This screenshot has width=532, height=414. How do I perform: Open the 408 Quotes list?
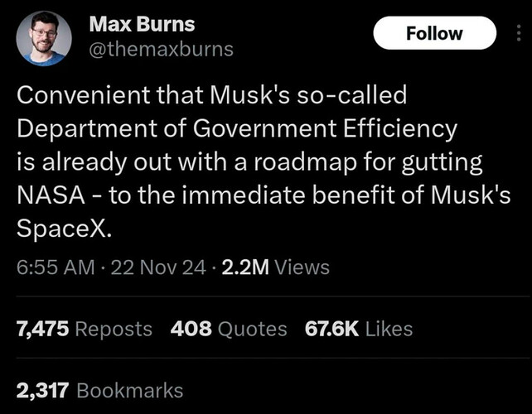pyautogui.click(x=229, y=329)
